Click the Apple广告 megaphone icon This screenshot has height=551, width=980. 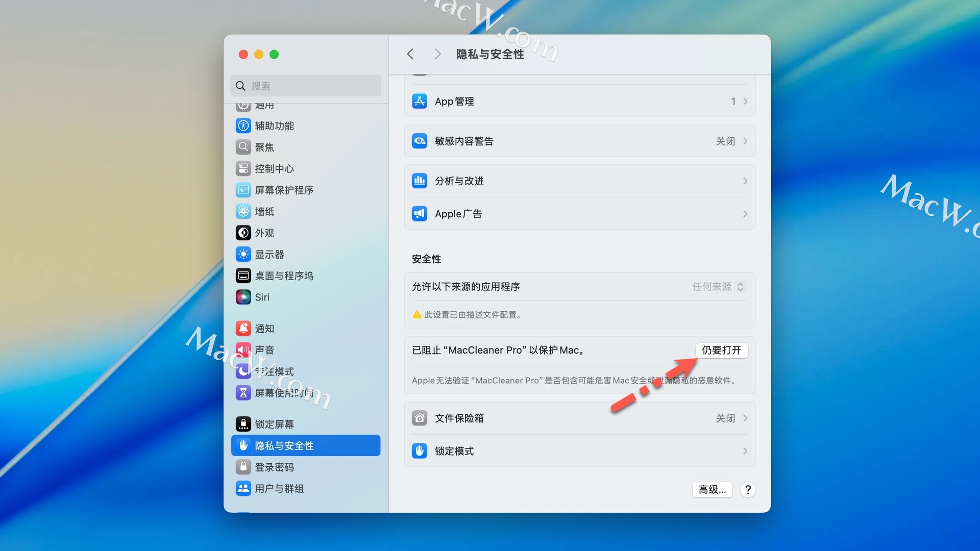tap(420, 214)
